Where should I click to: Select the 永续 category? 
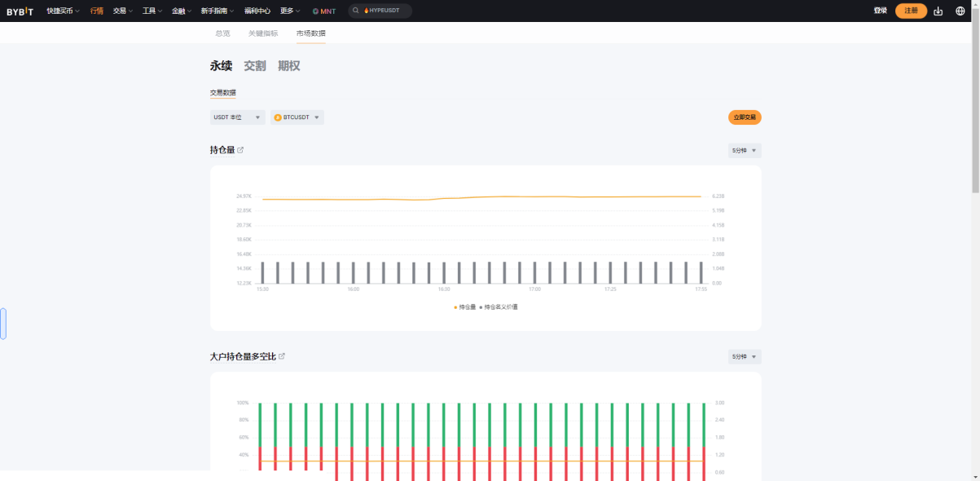(222, 66)
